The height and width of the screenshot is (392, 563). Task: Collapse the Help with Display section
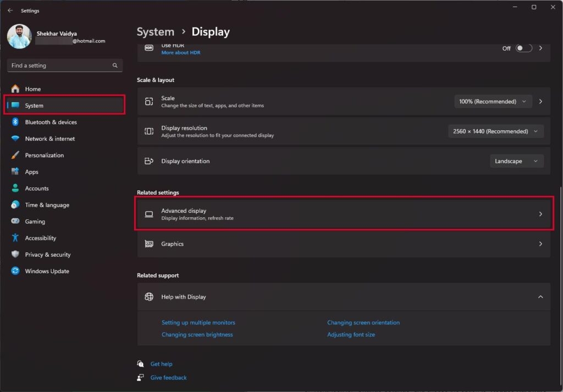pyautogui.click(x=541, y=297)
